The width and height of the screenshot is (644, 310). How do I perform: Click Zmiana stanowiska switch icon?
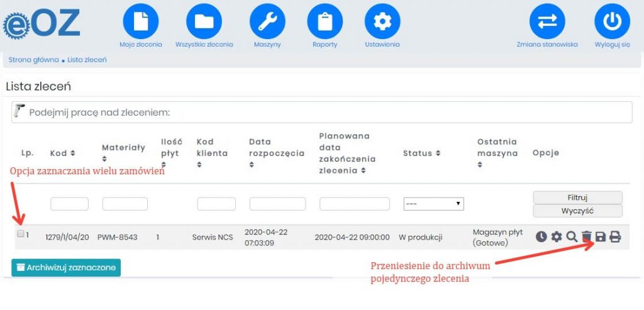547,21
